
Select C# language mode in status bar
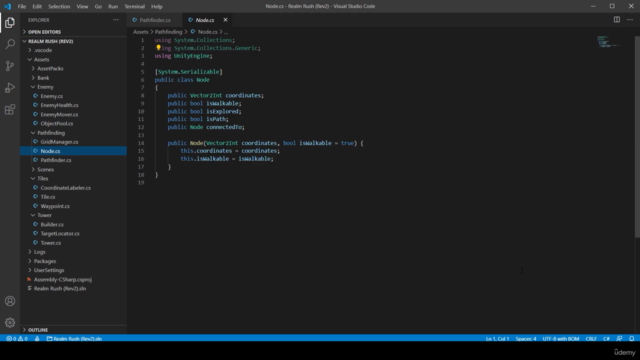[607, 339]
